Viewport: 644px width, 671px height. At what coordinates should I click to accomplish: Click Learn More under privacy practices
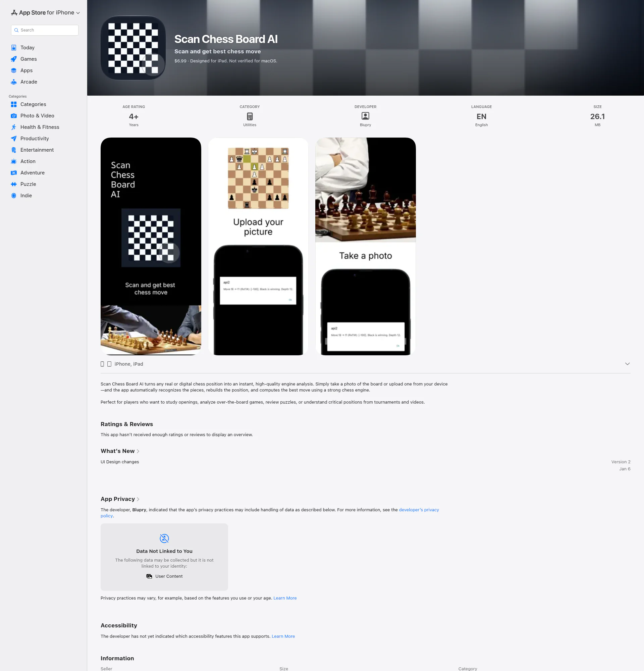coord(285,598)
